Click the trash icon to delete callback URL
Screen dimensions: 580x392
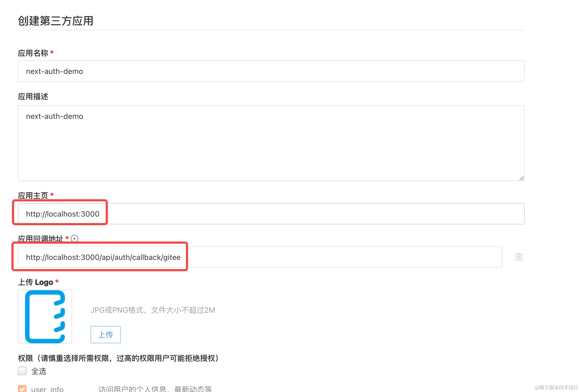(519, 257)
